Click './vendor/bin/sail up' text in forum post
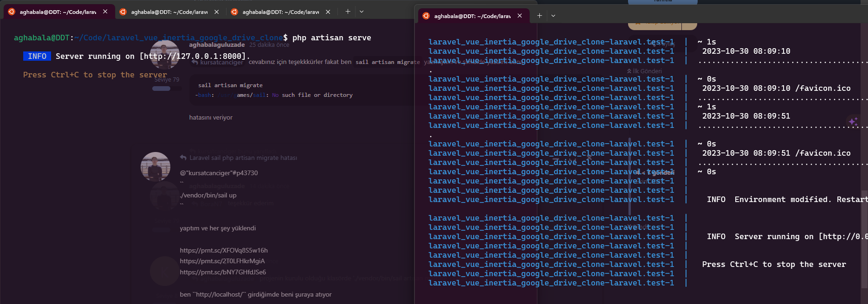 point(208,195)
